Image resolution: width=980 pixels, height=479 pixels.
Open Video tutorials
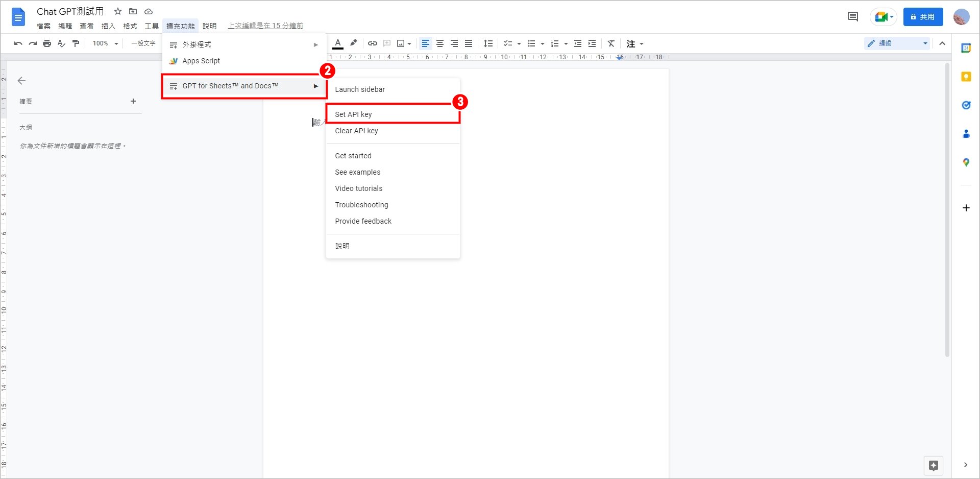point(393,188)
